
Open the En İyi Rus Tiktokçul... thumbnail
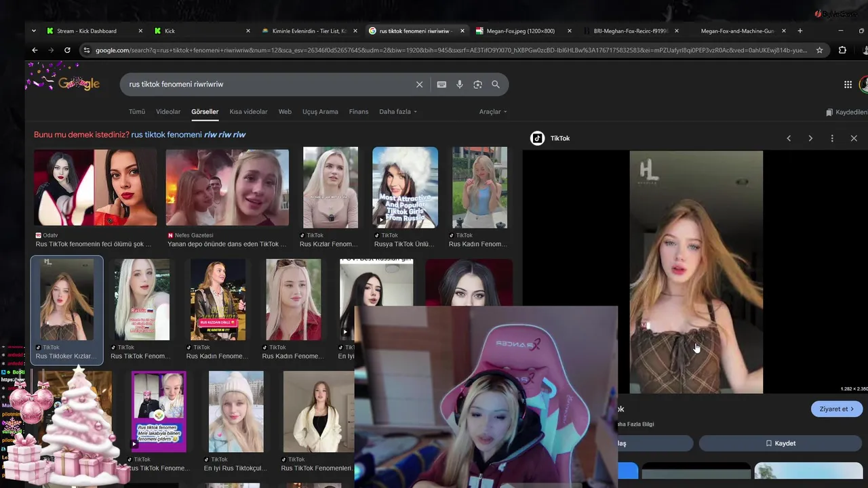236,411
